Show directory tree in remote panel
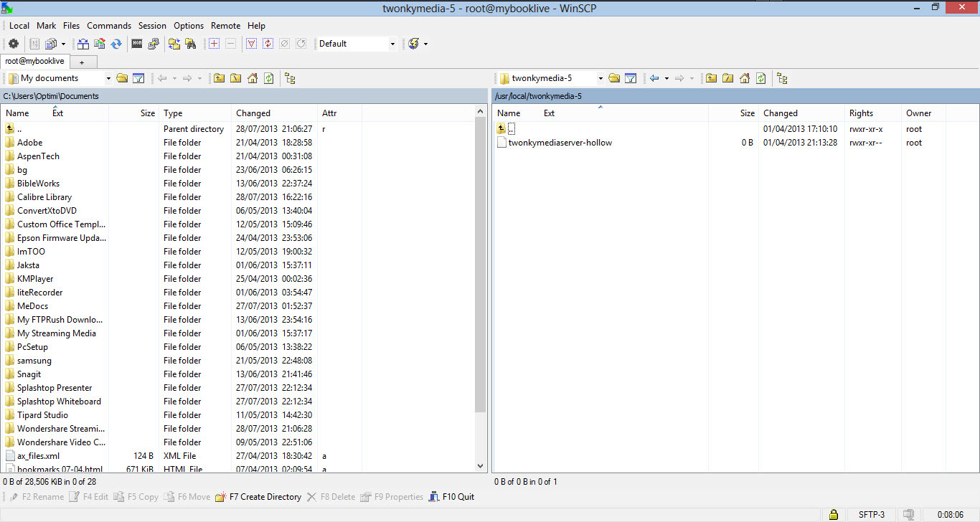 783,78
